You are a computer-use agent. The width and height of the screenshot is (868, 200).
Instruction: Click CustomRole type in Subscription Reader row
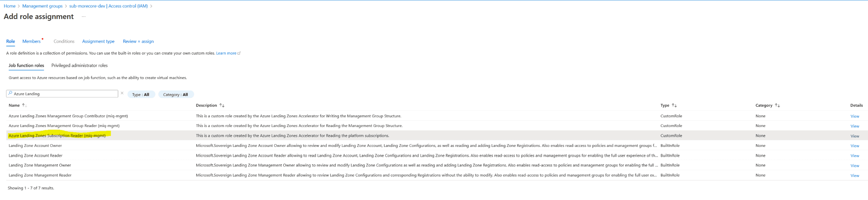click(x=671, y=136)
